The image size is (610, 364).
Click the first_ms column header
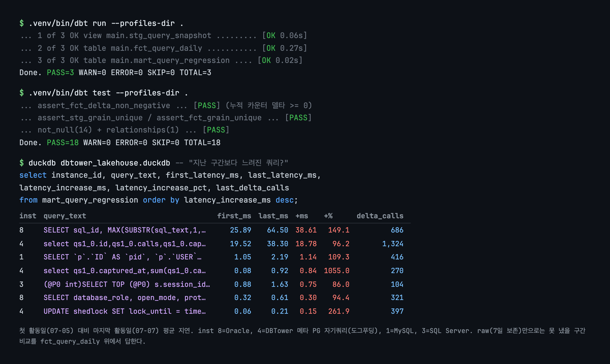pyautogui.click(x=234, y=216)
